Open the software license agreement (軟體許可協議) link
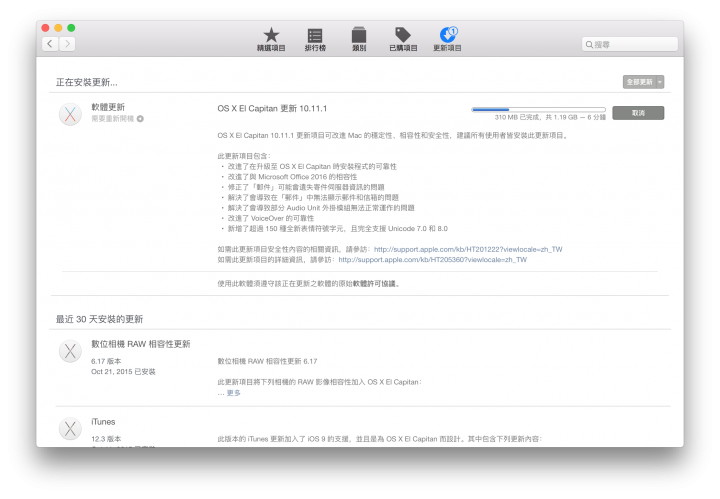The image size is (720, 499). (x=374, y=284)
